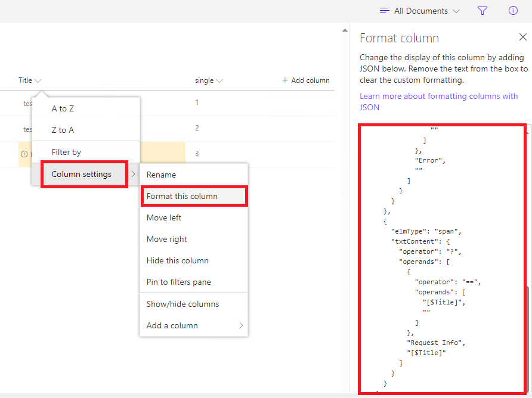Image resolution: width=532 pixels, height=398 pixels.
Task: Click the JSON box scrollbar thumb
Action: [528, 339]
